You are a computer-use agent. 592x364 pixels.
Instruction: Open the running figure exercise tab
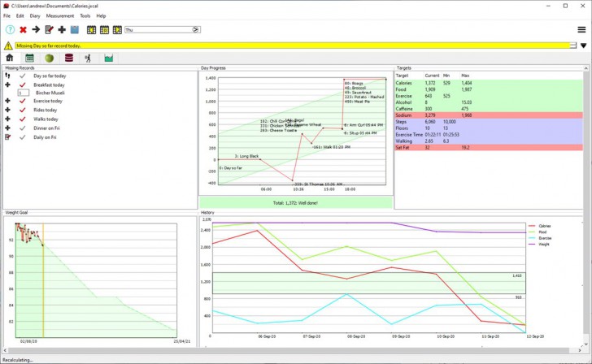[x=88, y=58]
